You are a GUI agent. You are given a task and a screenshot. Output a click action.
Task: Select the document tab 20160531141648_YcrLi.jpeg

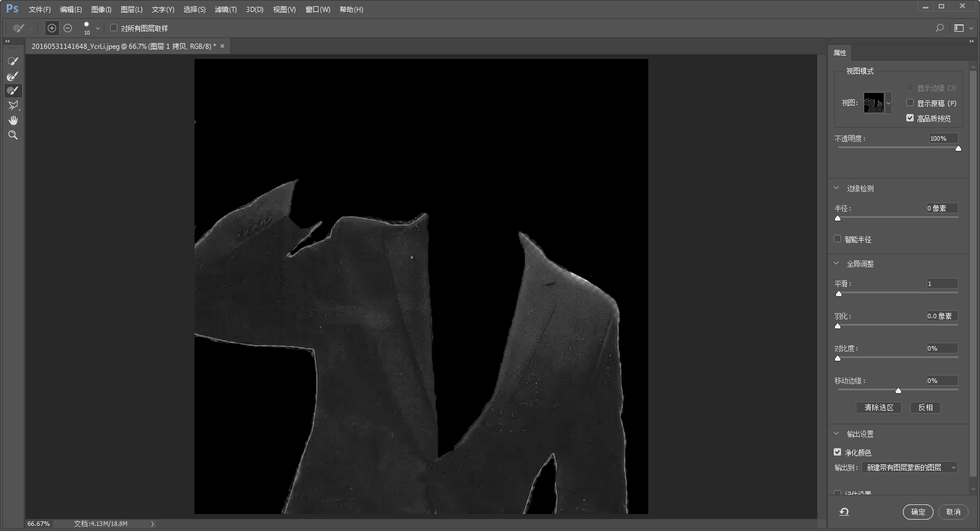coord(124,46)
